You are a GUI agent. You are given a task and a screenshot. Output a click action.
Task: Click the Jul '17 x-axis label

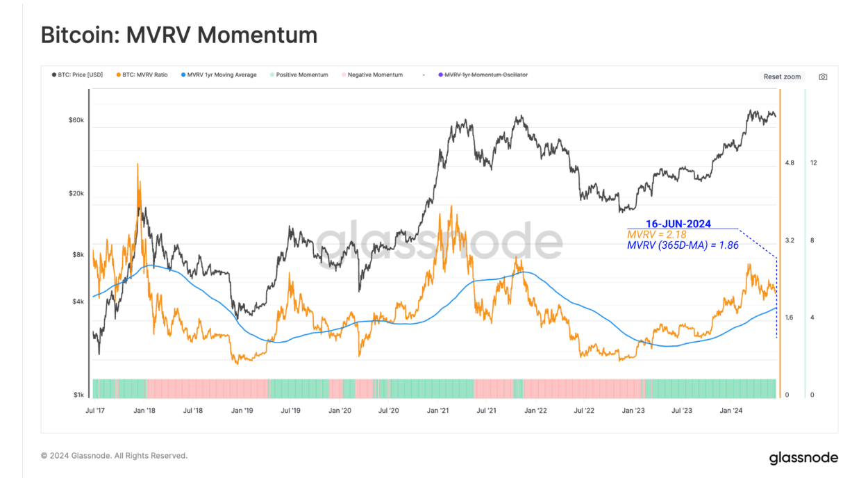tap(94, 411)
